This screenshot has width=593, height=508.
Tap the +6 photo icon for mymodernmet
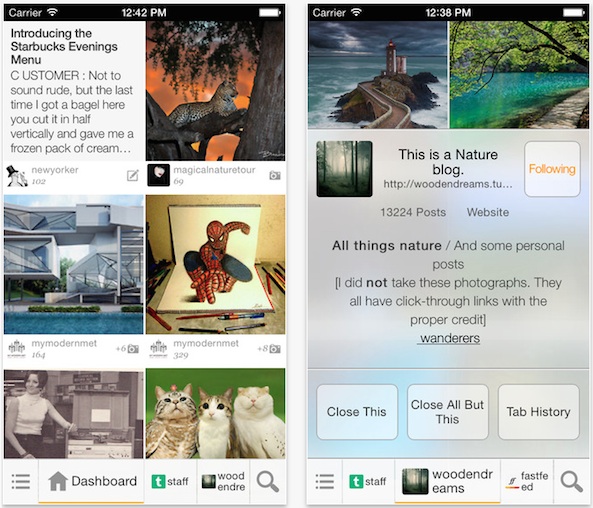(127, 348)
